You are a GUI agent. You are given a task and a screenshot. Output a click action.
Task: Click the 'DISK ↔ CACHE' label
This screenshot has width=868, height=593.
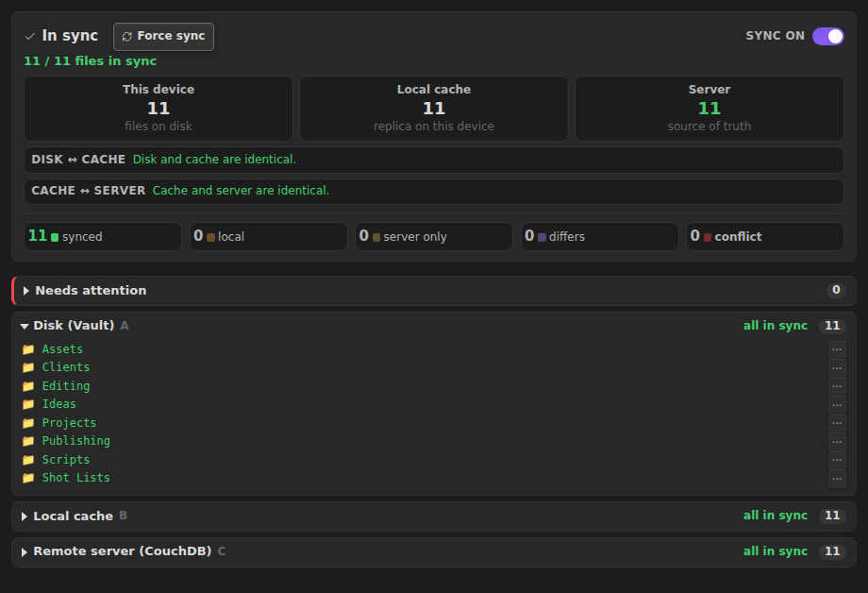coord(78,160)
